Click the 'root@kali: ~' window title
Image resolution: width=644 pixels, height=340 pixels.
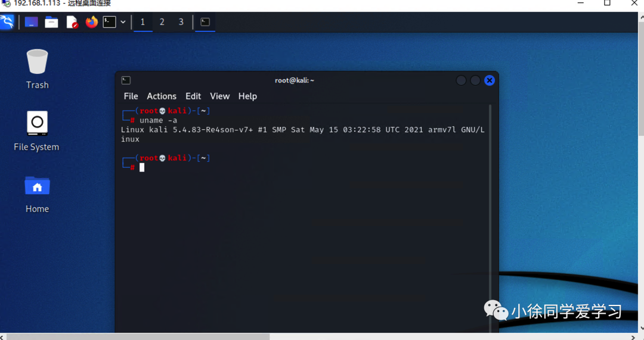295,80
